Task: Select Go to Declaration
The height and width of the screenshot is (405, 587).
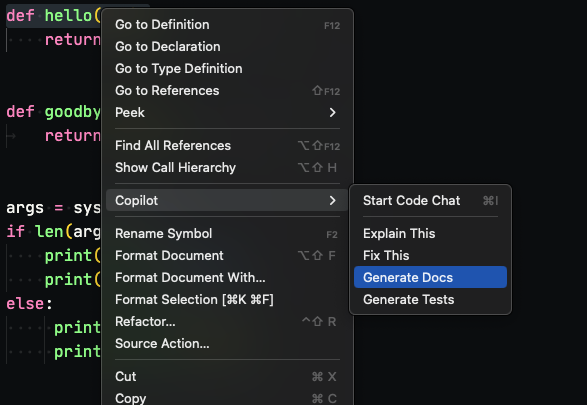Action: (227, 47)
